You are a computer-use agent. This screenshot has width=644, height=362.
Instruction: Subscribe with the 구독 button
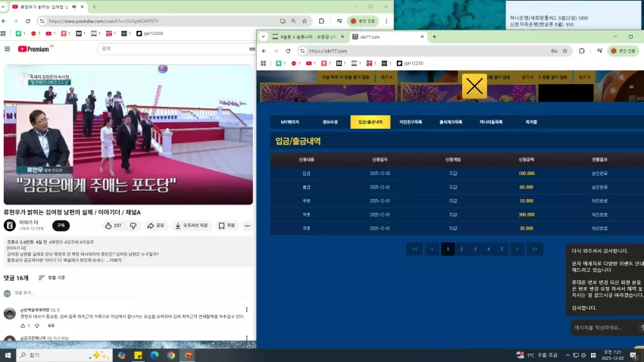pyautogui.click(x=61, y=226)
